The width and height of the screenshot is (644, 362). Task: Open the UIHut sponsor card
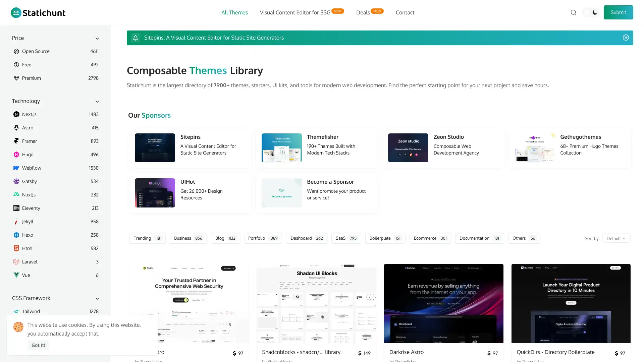point(190,193)
